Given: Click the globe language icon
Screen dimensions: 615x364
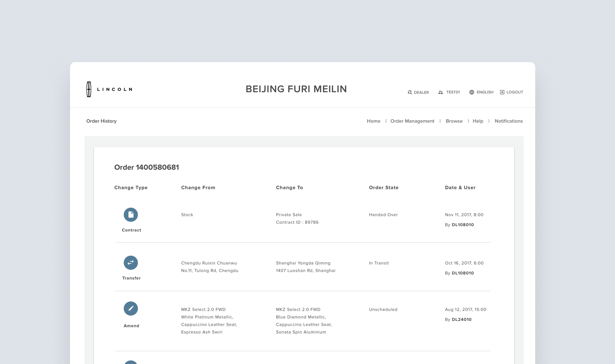Looking at the screenshot, I should (471, 92).
